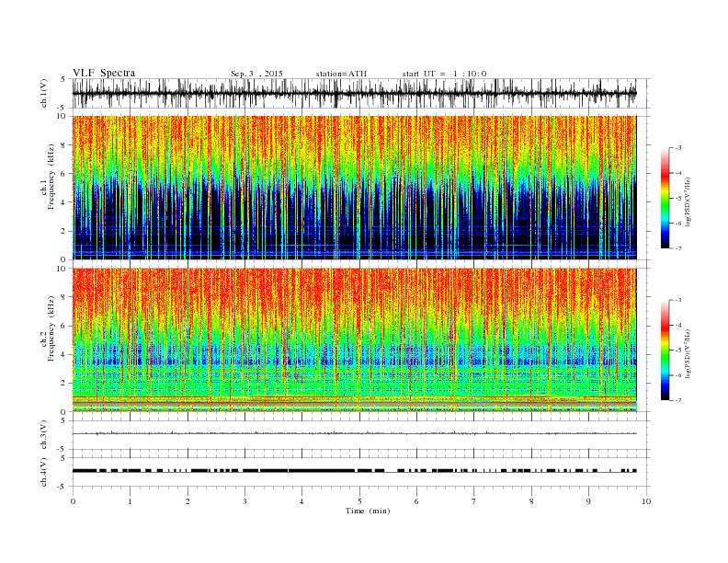Click time axis tick label "5" at bottom
The width and height of the screenshot is (728, 563).
click(x=359, y=501)
